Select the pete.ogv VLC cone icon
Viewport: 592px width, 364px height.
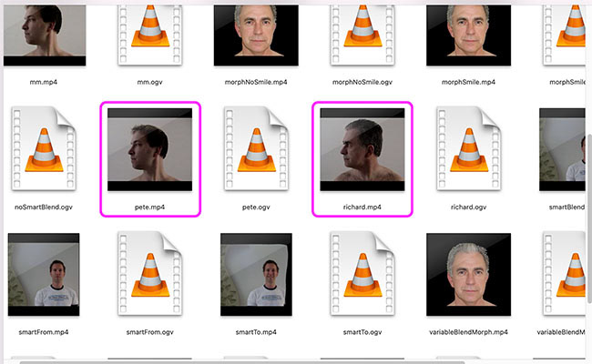click(256, 147)
